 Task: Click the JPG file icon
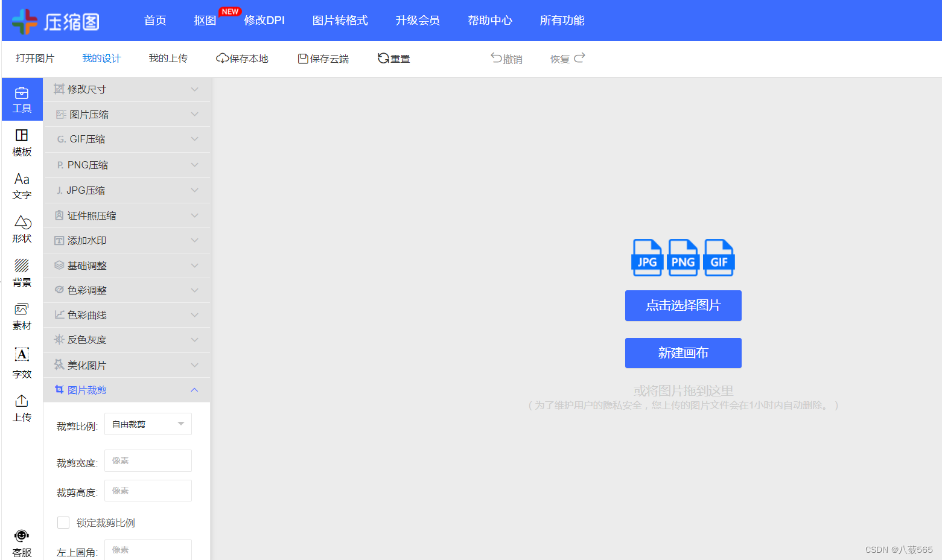pos(648,258)
